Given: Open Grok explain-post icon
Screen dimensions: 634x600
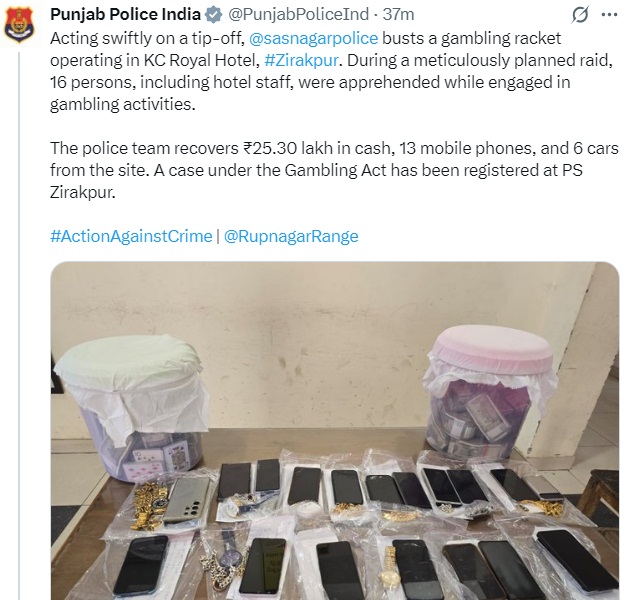Looking at the screenshot, I should [x=580, y=15].
